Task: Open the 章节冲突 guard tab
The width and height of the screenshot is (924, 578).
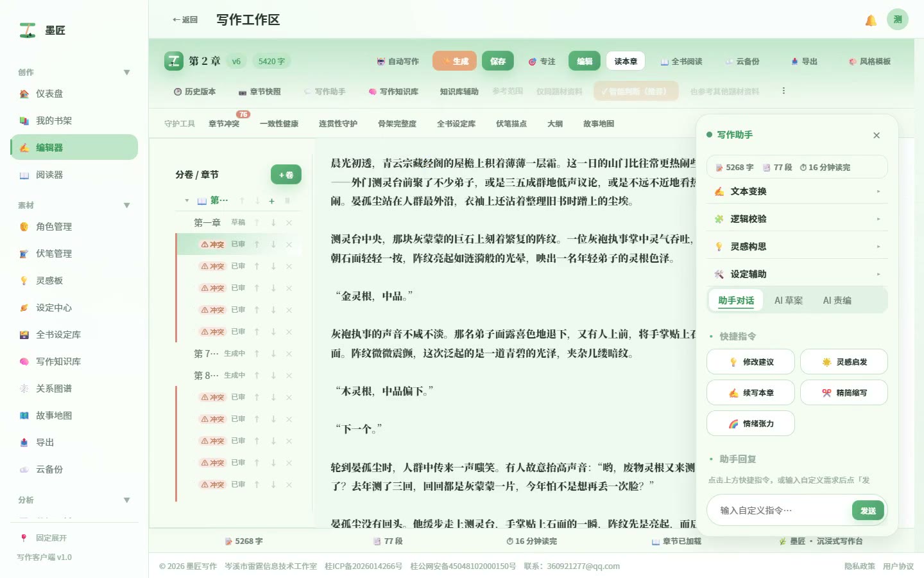Action: 224,124
